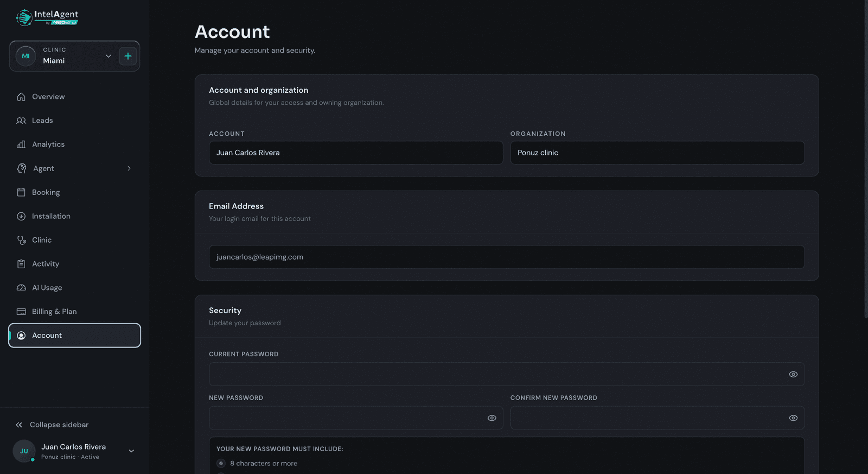Viewport: 868px width, 474px height.
Task: Click the Agent head icon
Action: tap(22, 168)
